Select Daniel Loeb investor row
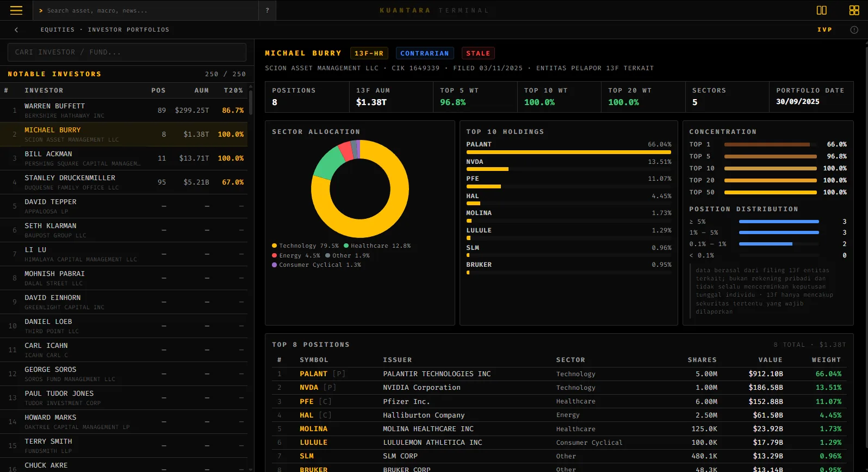This screenshot has width=868, height=472. pyautogui.click(x=123, y=326)
